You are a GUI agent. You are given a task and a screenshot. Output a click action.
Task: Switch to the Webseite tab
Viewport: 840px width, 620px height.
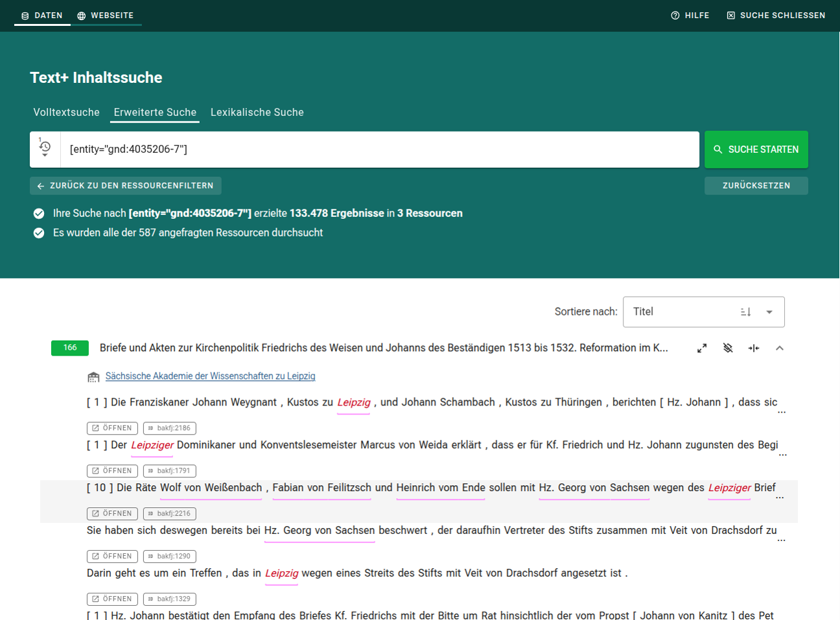pyautogui.click(x=106, y=15)
